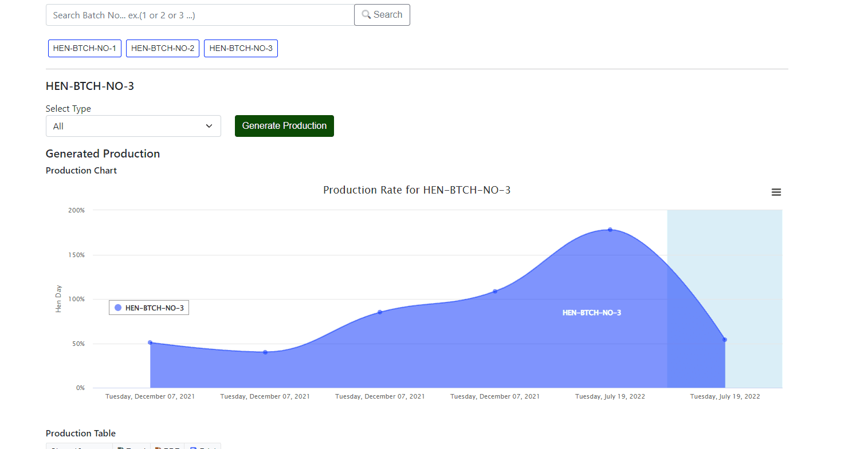Click the Generate Production button
Screen dimensions: 868x449
tap(284, 126)
